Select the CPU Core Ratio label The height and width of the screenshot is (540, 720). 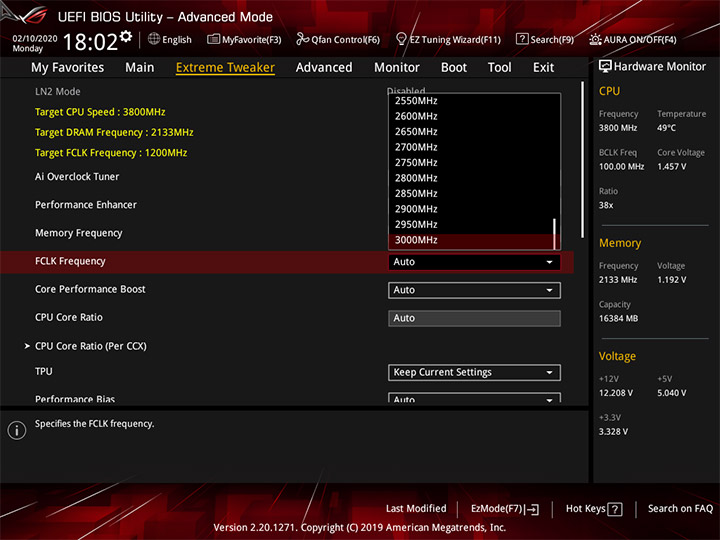[69, 317]
